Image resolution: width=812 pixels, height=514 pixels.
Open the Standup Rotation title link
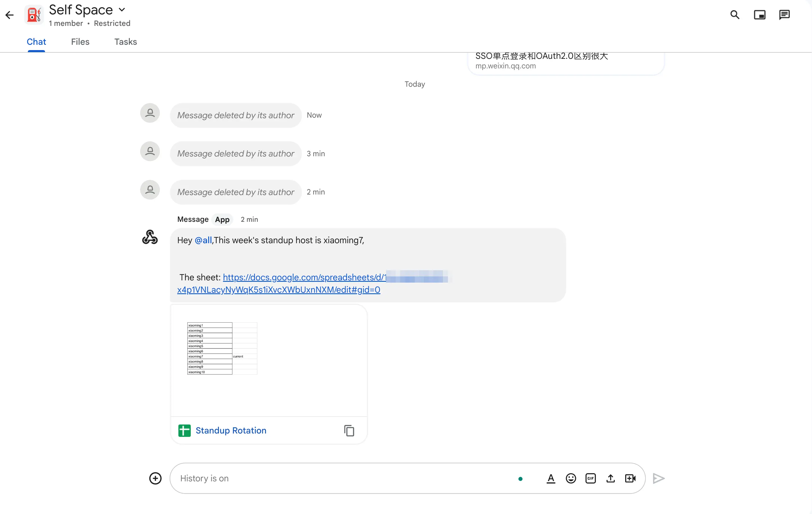[x=231, y=430]
